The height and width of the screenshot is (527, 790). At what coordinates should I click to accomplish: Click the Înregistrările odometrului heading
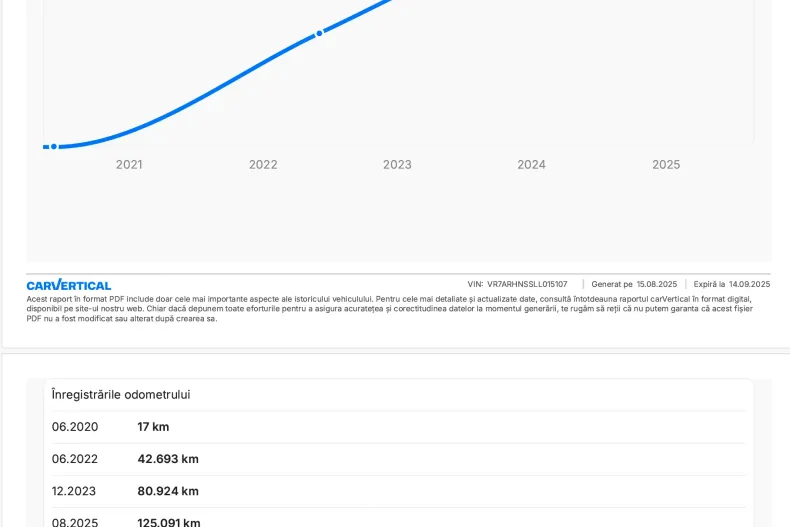[121, 395]
